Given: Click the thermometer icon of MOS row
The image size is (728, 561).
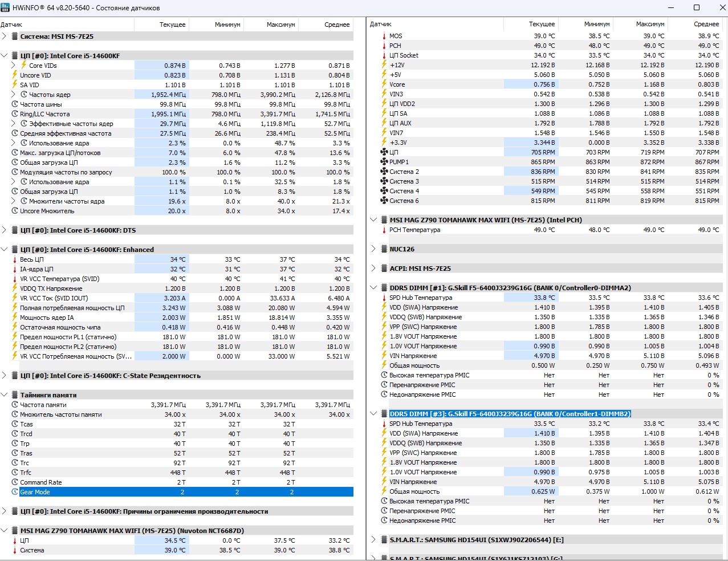Looking at the screenshot, I should click(x=384, y=36).
